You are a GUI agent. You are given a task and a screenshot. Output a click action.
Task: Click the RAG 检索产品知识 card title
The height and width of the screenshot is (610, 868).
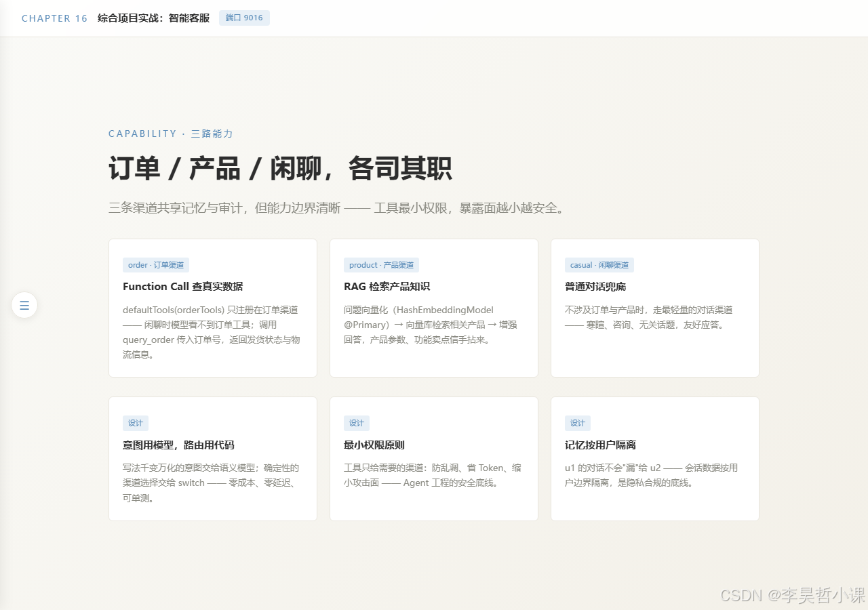(x=387, y=287)
